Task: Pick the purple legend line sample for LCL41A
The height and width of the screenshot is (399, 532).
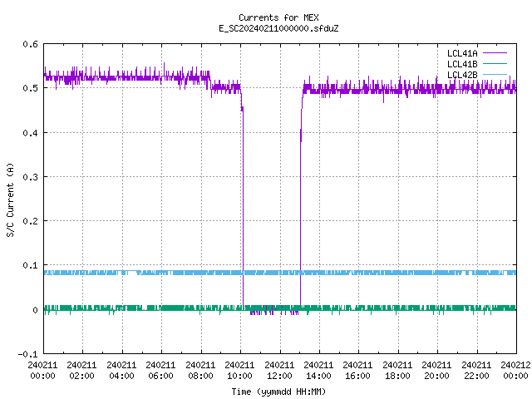Action: [495, 53]
